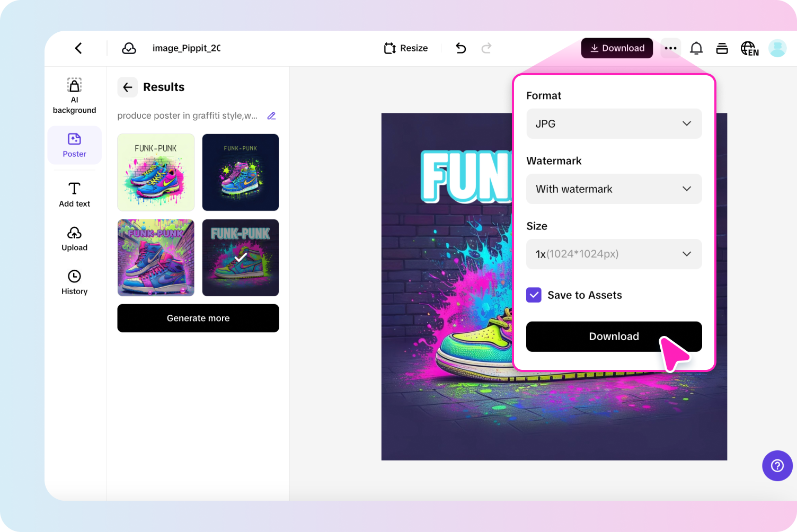Redo the last action

coord(486,48)
